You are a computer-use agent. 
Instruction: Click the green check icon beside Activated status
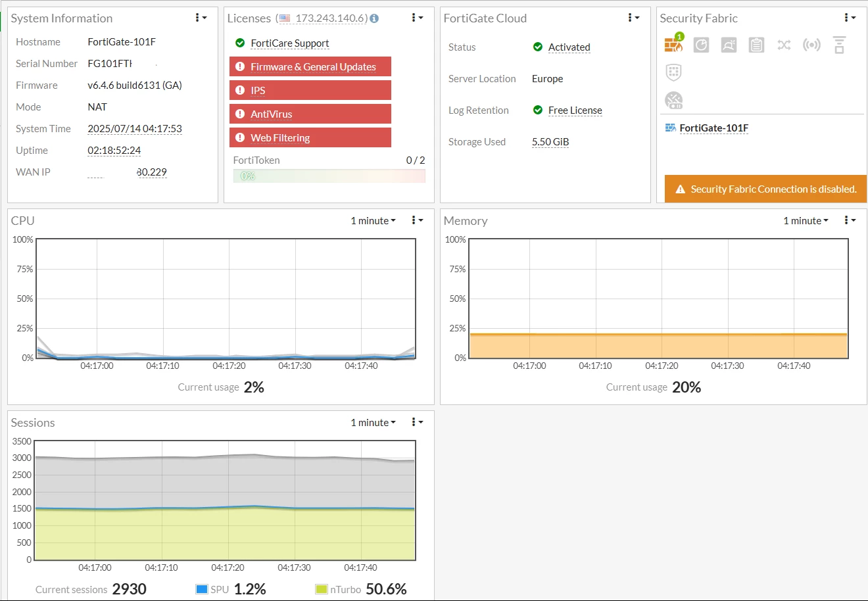[x=538, y=47]
